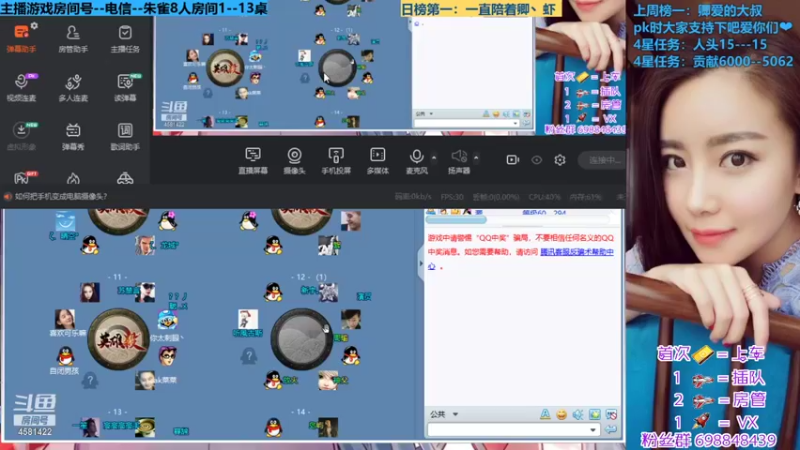Collapse chat panel with side arrow
This screenshot has width=800, height=450.
click(421, 263)
